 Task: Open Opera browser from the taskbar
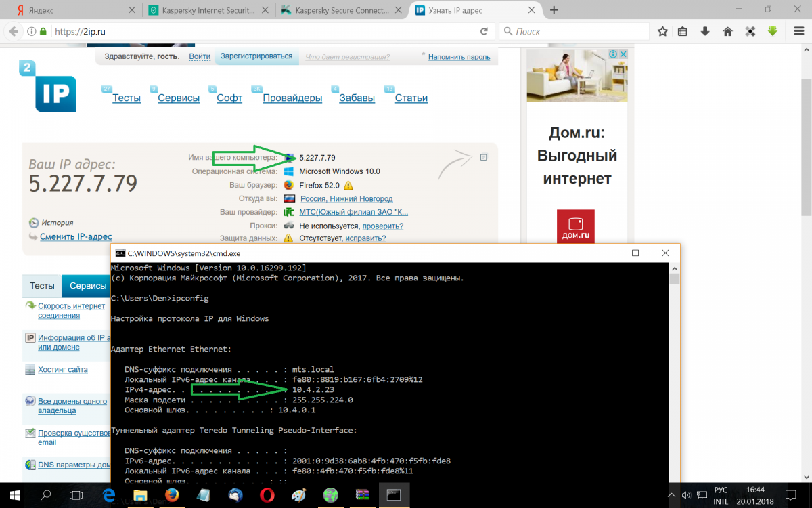pos(267,495)
